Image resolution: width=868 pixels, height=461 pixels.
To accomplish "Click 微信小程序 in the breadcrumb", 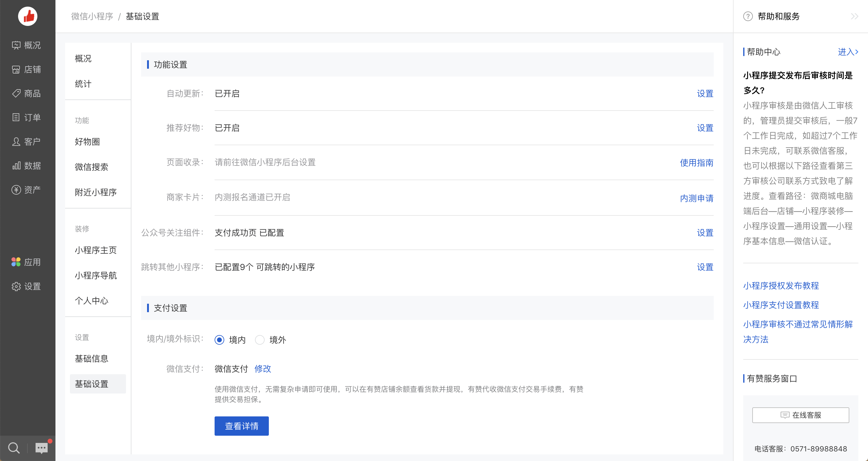I will coord(92,16).
